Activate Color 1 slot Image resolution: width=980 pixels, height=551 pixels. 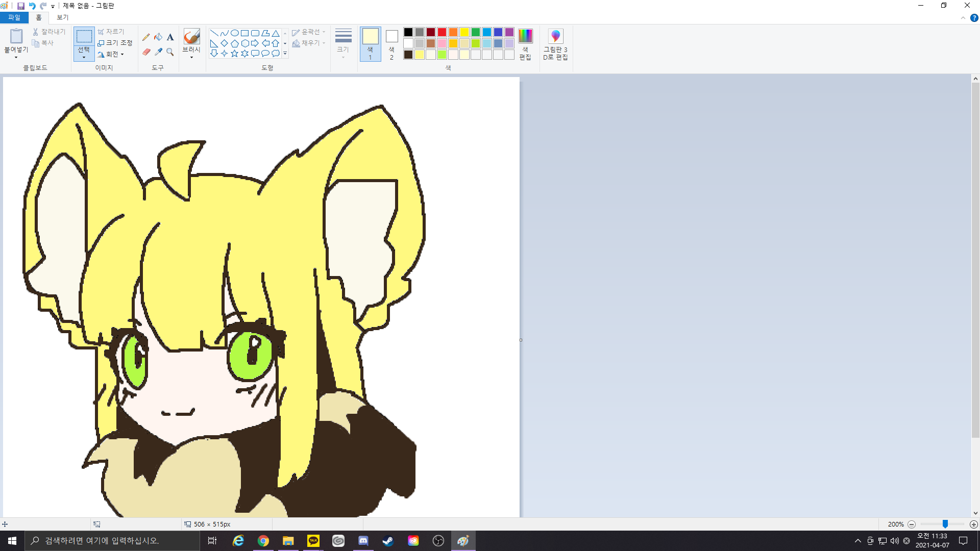pos(370,44)
